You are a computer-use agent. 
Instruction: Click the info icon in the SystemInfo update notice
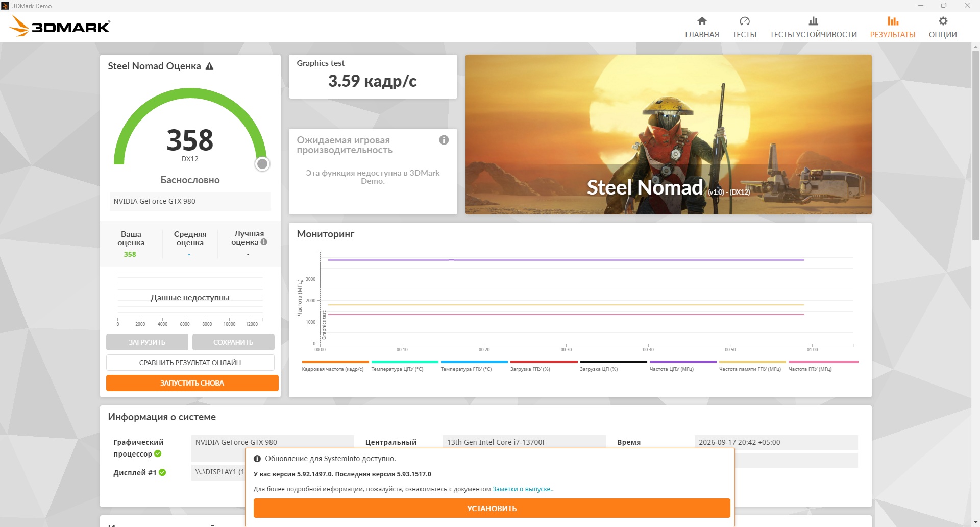(257, 459)
